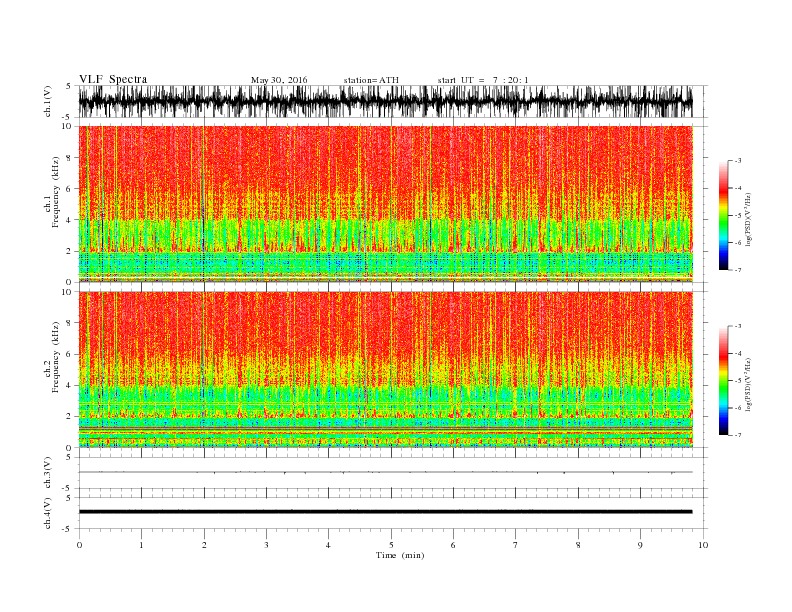Click time axis tick label "10"
This screenshot has height=612, width=792.
pos(703,545)
